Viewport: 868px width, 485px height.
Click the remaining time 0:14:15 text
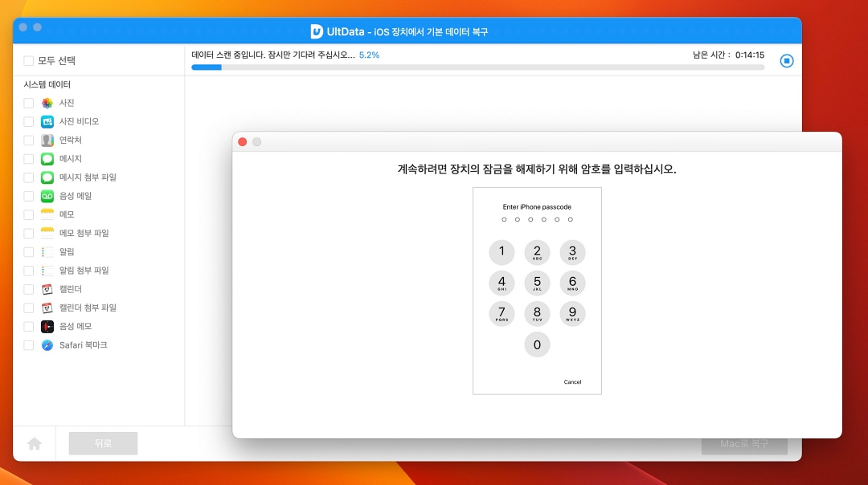point(750,55)
